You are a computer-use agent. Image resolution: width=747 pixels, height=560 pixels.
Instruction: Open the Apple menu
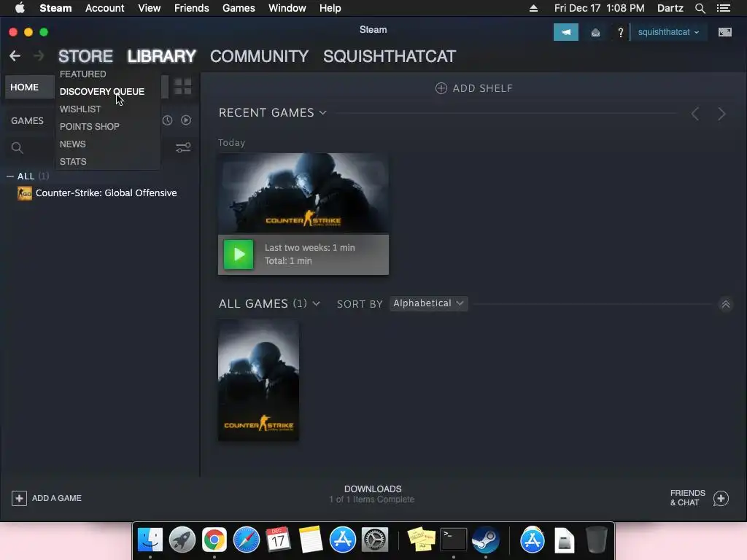[x=20, y=8]
